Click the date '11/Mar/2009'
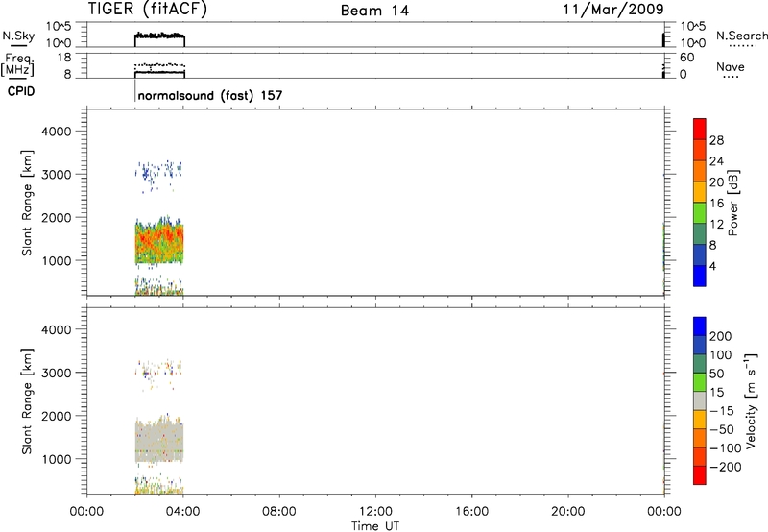Image resolution: width=768 pixels, height=532 pixels. coord(613,9)
